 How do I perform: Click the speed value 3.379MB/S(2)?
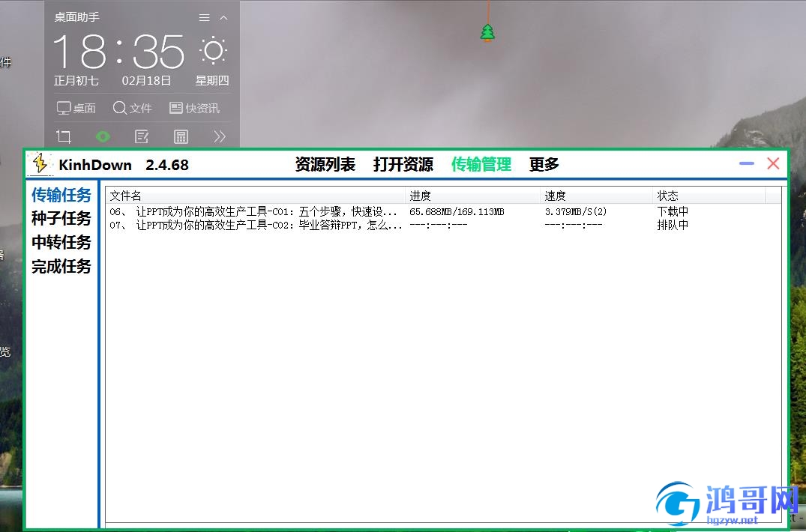(x=576, y=211)
